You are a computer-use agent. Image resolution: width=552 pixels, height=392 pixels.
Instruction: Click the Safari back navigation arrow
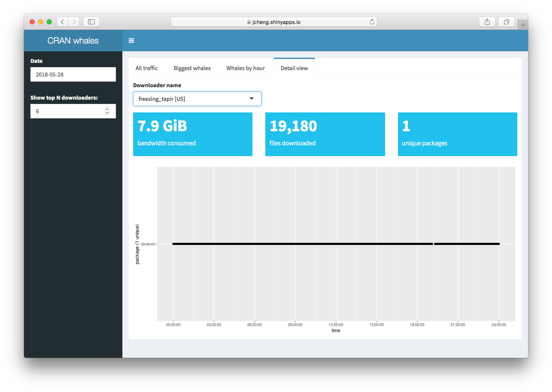(62, 21)
